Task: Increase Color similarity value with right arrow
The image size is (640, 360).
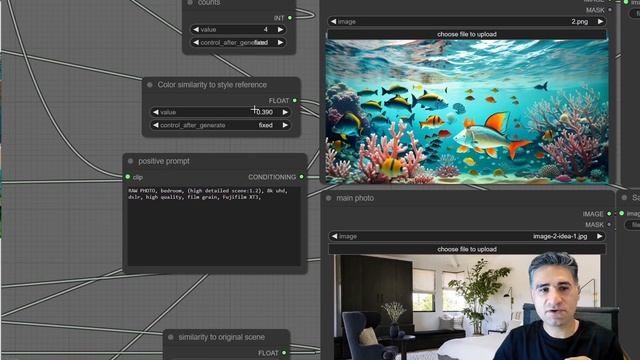Action: coord(285,112)
